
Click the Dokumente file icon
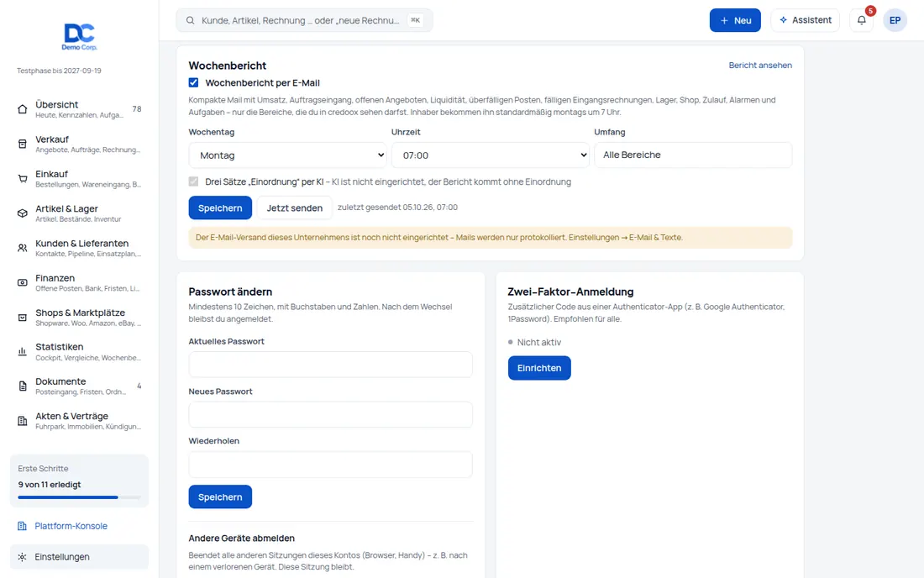23,386
